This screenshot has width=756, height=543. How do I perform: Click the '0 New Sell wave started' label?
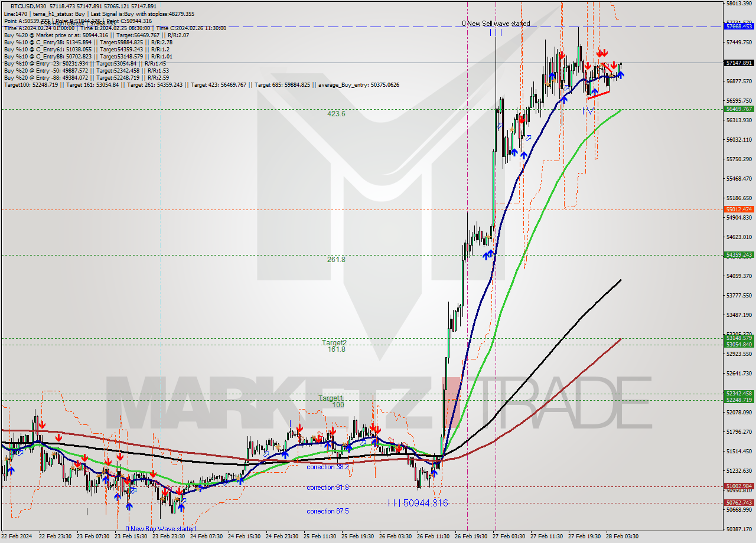(x=496, y=24)
